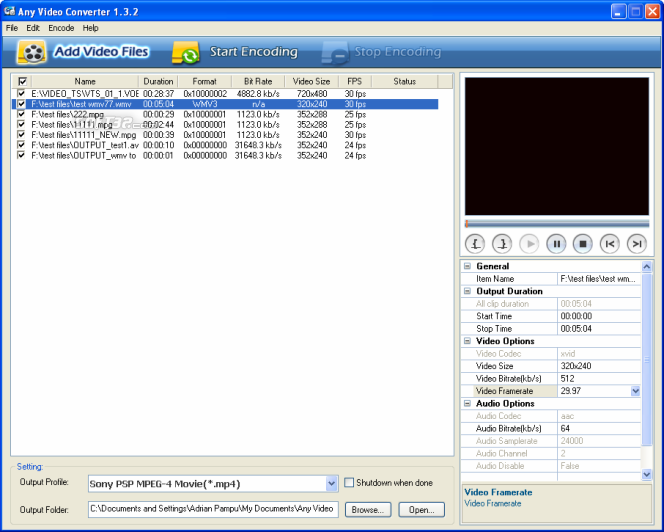Select the F:\test files\11111_NEW.mpg row
Viewport: 664px width, 532px height.
(224, 135)
